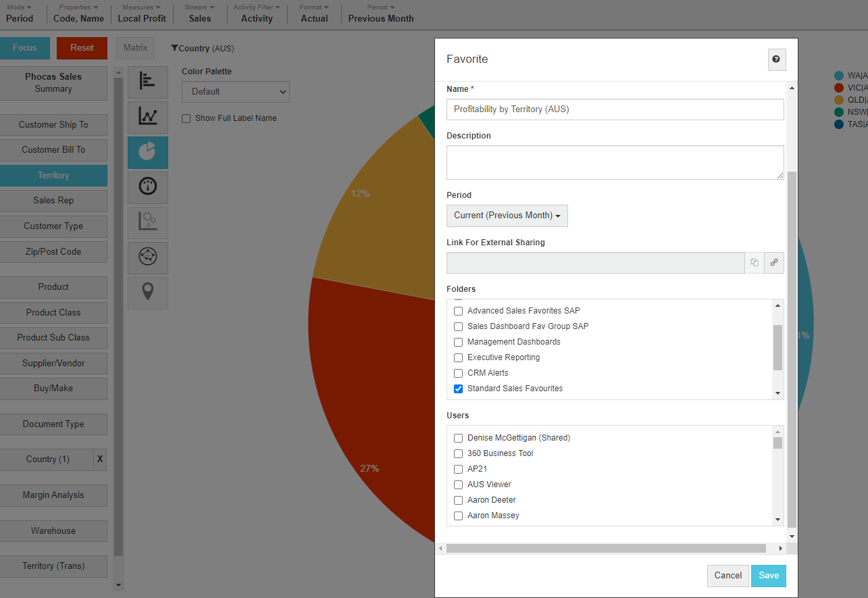This screenshot has width=868, height=598.
Task: Select the bar chart icon
Action: (x=148, y=82)
